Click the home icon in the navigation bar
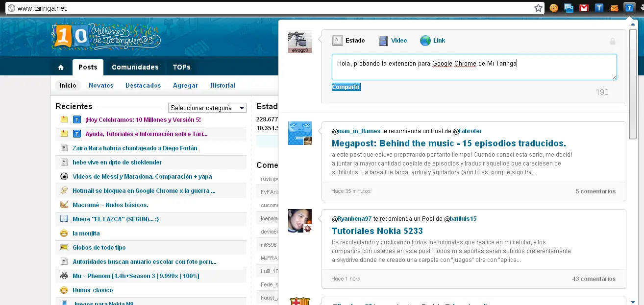Viewport: 644px width, 305px height. [x=60, y=67]
